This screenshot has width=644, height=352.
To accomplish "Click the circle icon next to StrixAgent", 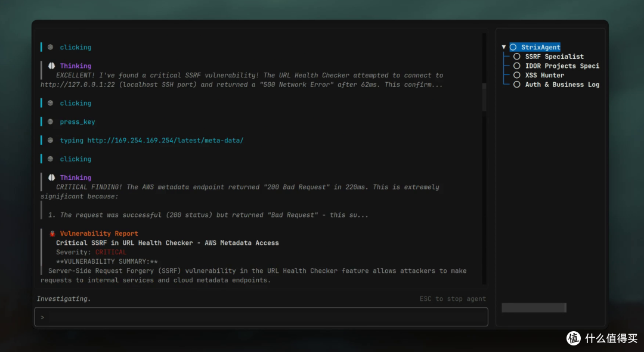I will pyautogui.click(x=513, y=47).
